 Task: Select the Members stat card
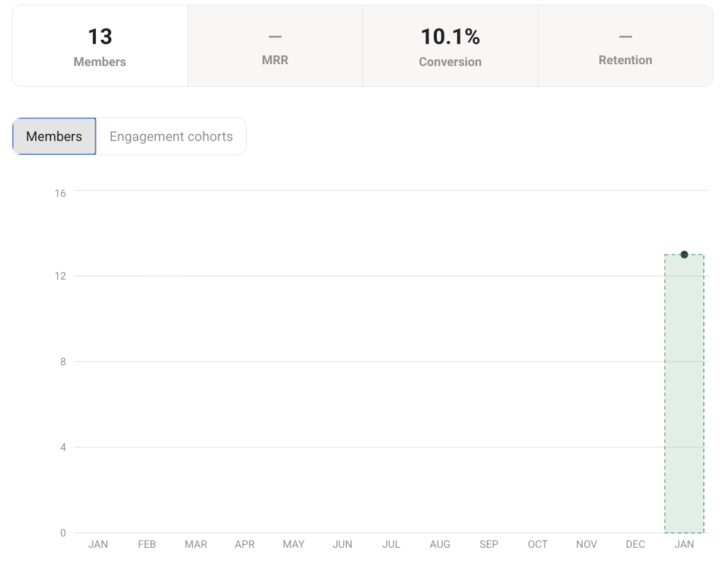tap(100, 46)
